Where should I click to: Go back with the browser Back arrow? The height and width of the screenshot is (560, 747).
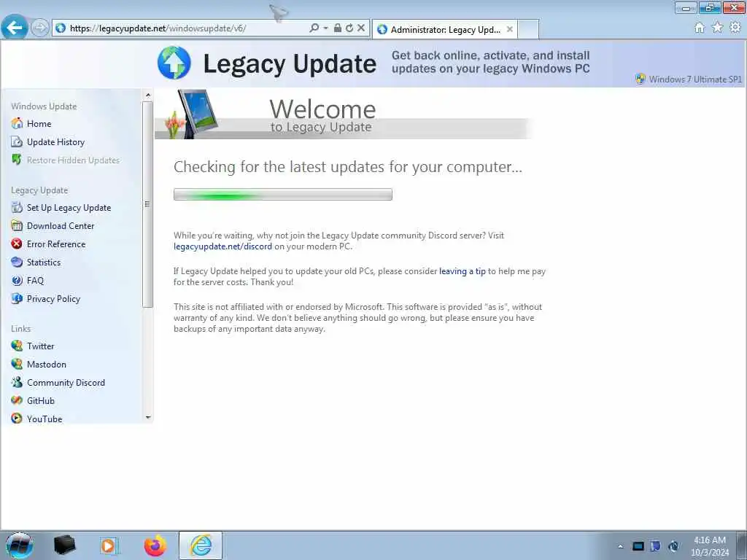point(15,28)
